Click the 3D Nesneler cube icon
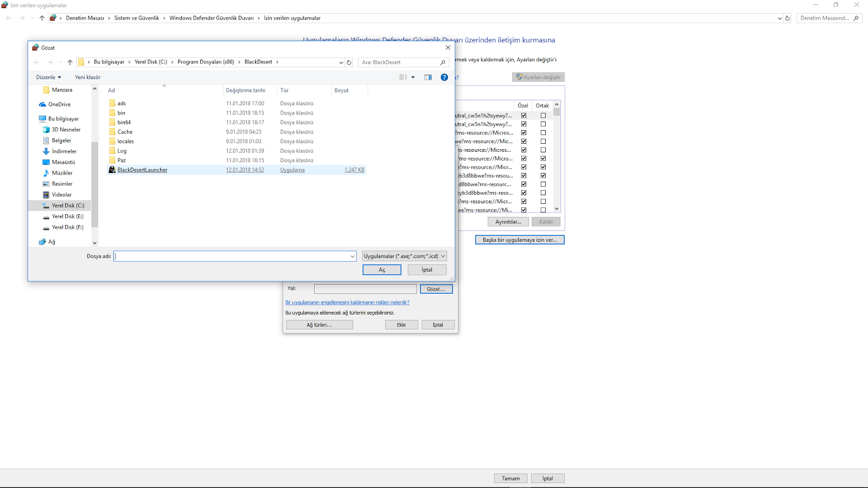 pos(46,130)
